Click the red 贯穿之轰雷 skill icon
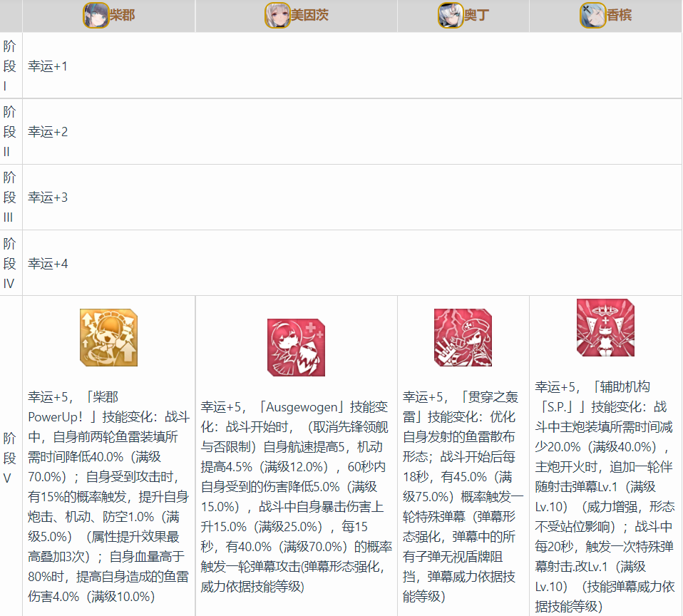This screenshot has width=683, height=616. [463, 338]
